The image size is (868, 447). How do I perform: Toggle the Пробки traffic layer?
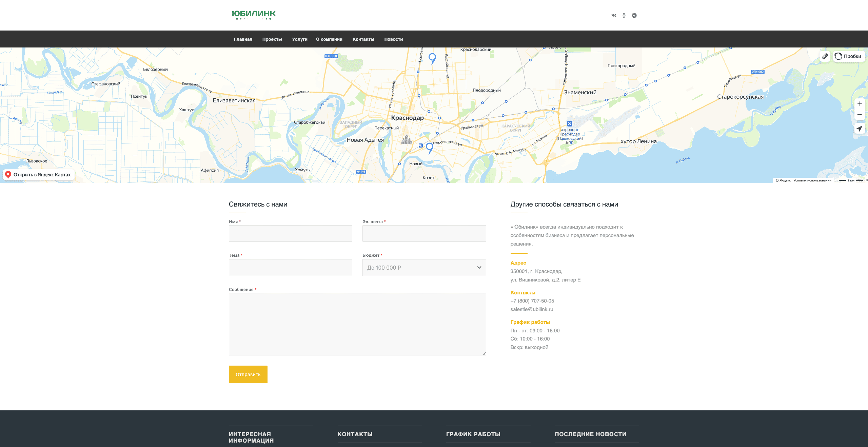[x=849, y=56]
